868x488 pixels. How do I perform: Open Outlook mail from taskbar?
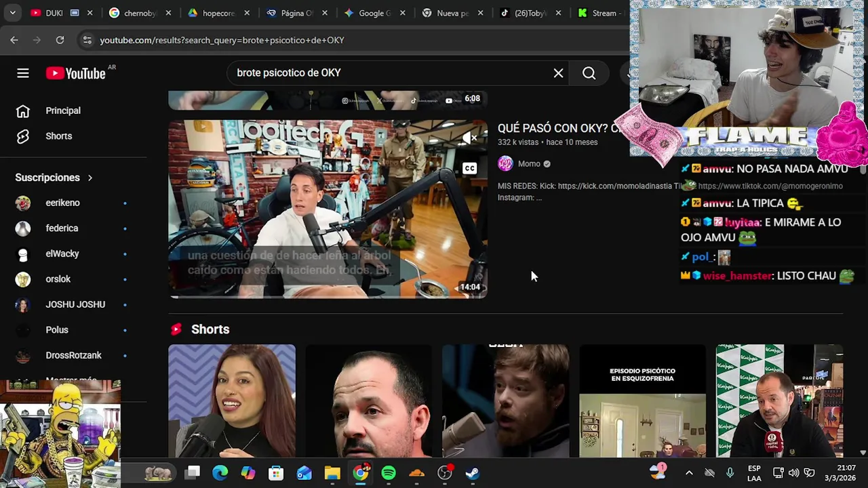304,472
